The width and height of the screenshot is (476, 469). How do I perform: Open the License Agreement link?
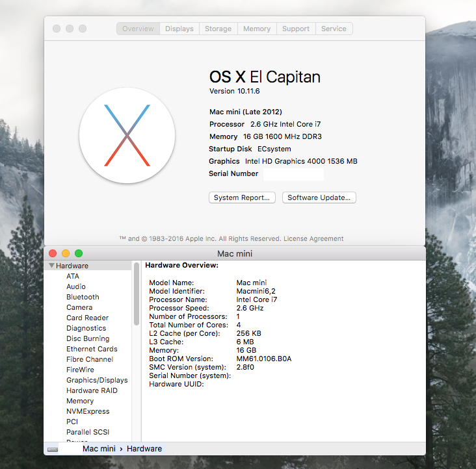pos(313,238)
